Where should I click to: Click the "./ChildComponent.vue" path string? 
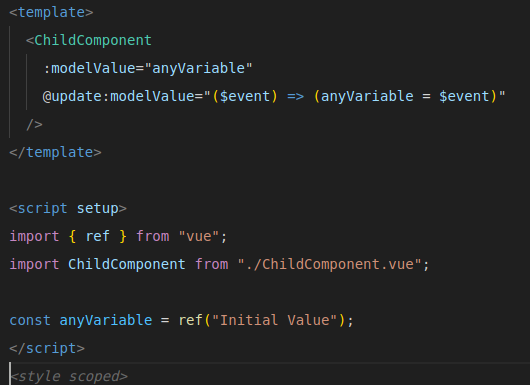point(330,265)
